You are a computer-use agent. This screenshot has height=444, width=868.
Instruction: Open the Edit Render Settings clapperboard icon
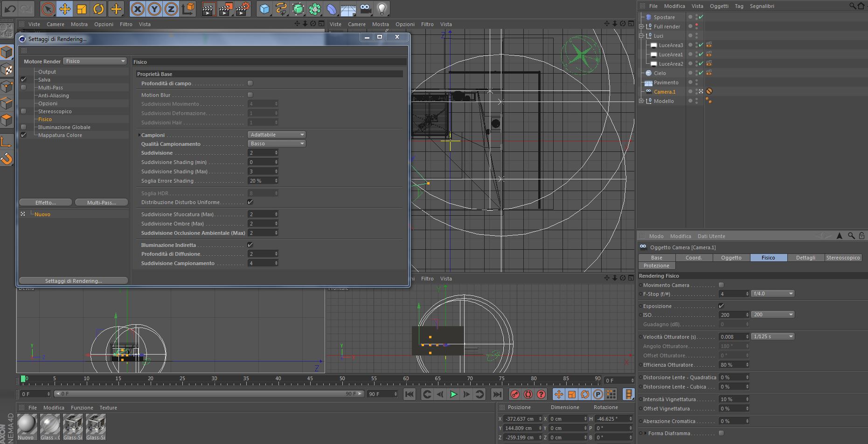tap(243, 9)
